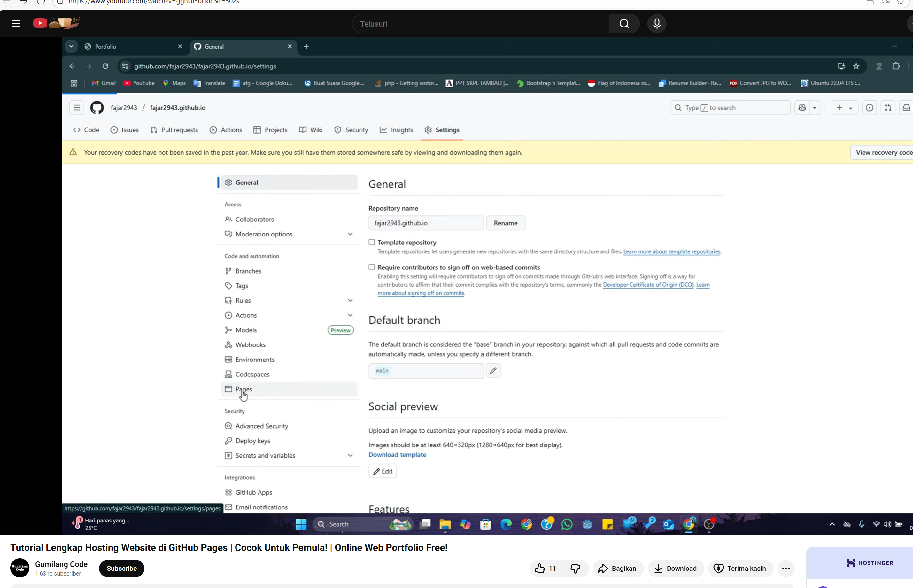Screen dimensions: 913x588
Task: Enable the Template repository checkbox
Action: click(x=372, y=242)
